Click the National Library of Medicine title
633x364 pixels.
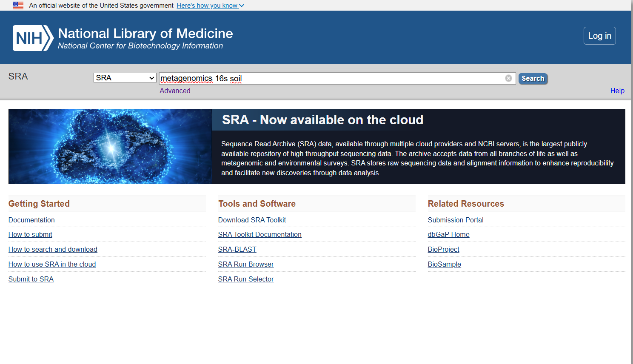(x=145, y=33)
